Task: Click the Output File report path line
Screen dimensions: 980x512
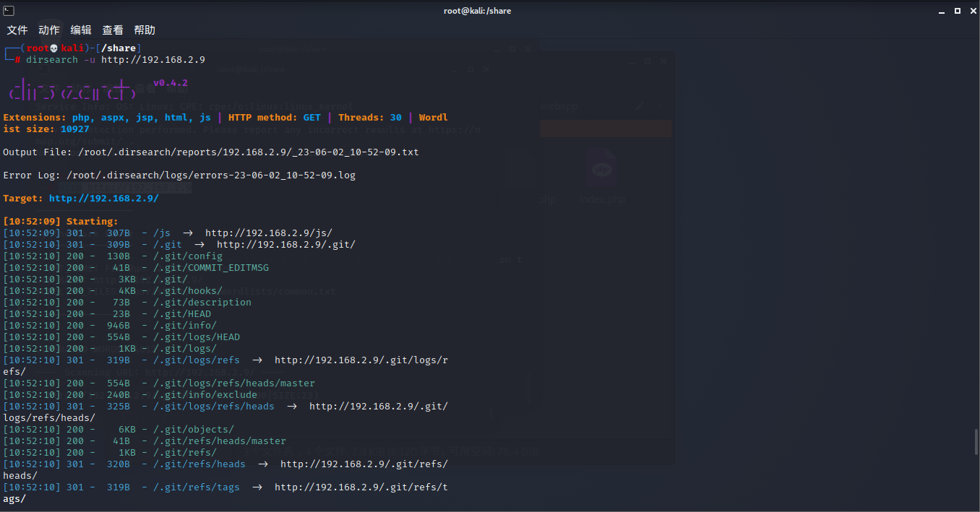Action: coord(211,152)
